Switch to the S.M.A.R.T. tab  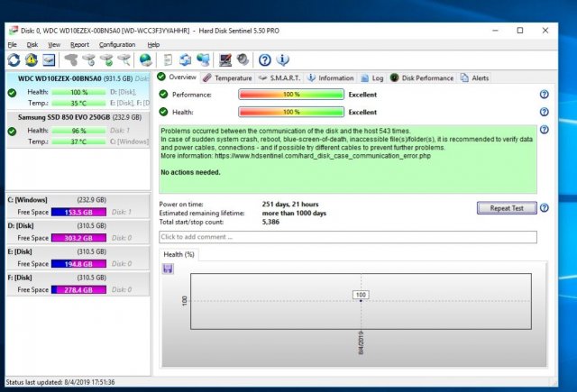pos(279,78)
